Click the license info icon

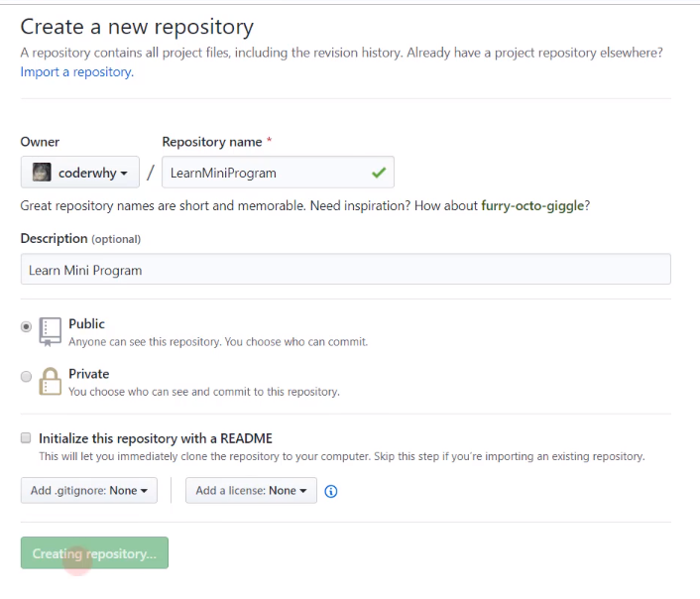(x=331, y=491)
